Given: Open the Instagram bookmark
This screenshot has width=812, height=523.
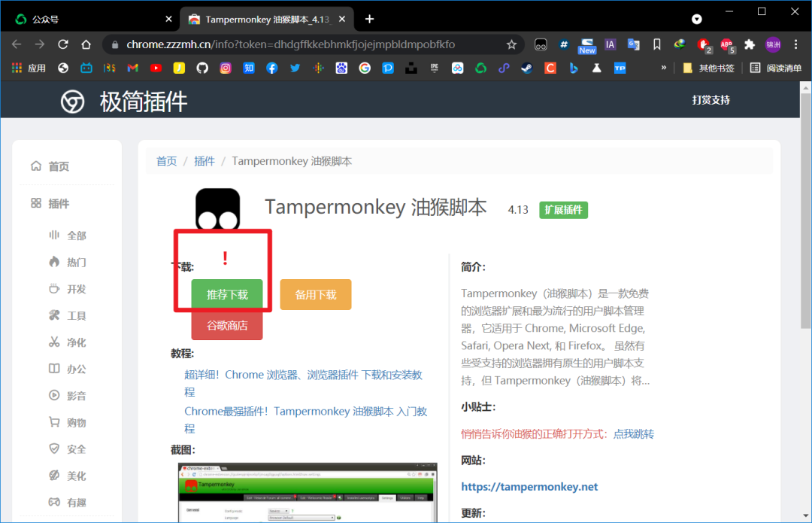Looking at the screenshot, I should (226, 68).
